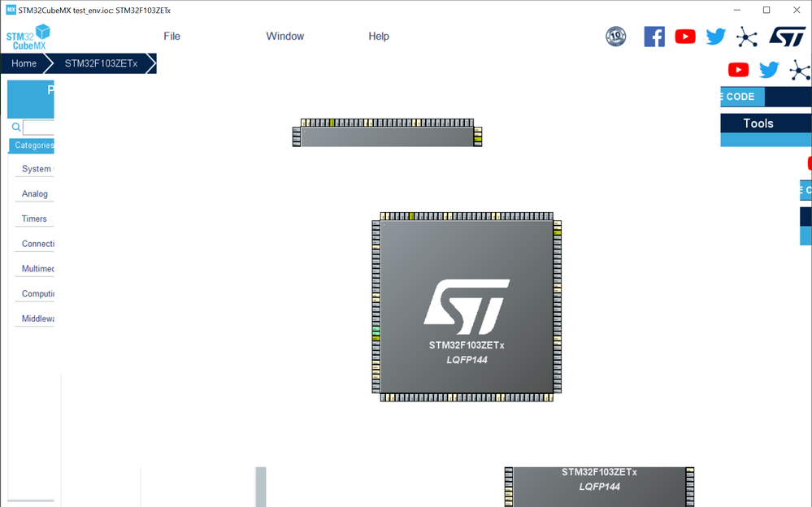Go to the Home breadcrumb
The width and height of the screenshot is (812, 507).
tap(24, 63)
